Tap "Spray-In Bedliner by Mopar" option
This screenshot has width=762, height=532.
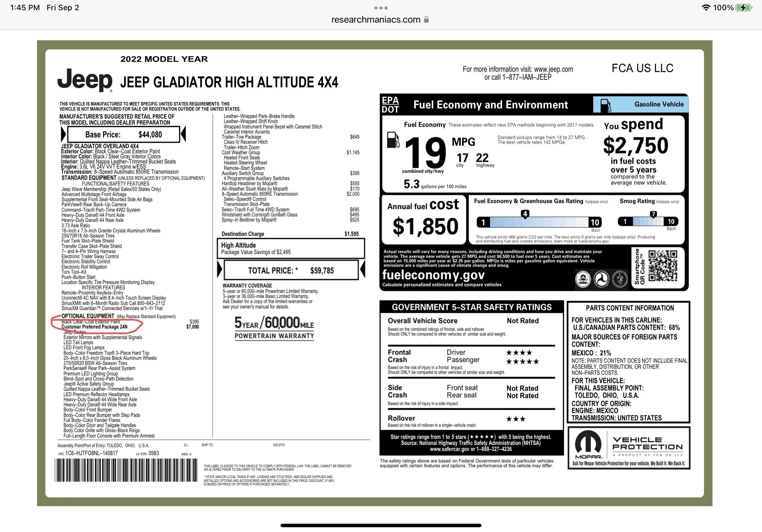click(x=249, y=220)
